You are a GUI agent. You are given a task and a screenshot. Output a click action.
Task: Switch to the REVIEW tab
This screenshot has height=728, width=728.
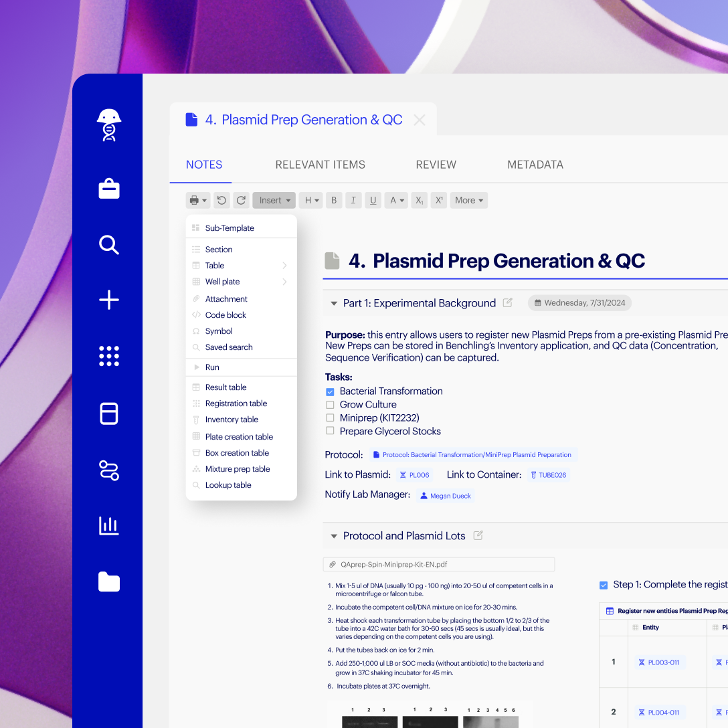click(x=436, y=165)
